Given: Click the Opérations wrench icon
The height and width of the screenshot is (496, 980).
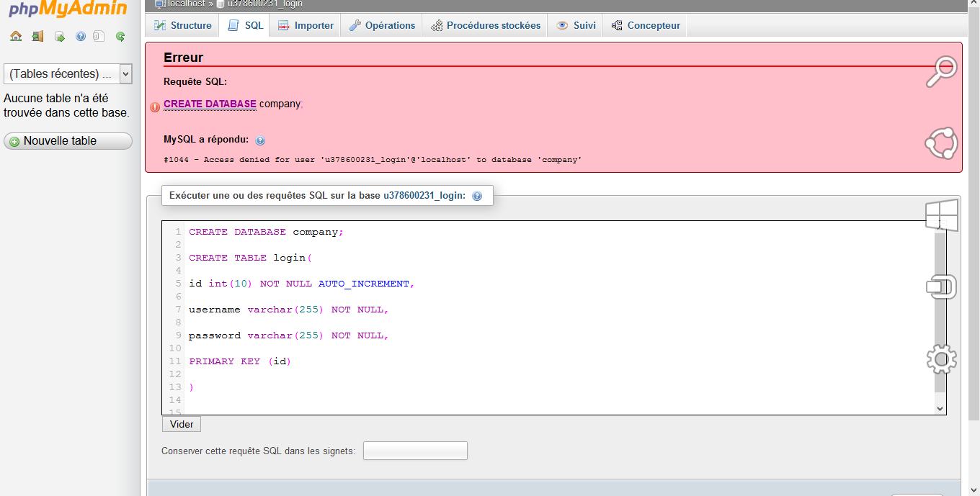Looking at the screenshot, I should pos(355,25).
